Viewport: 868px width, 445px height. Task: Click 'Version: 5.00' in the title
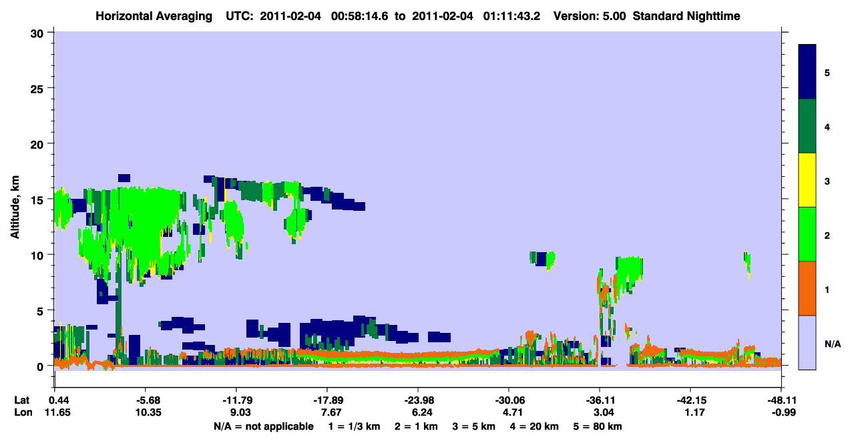[x=590, y=15]
